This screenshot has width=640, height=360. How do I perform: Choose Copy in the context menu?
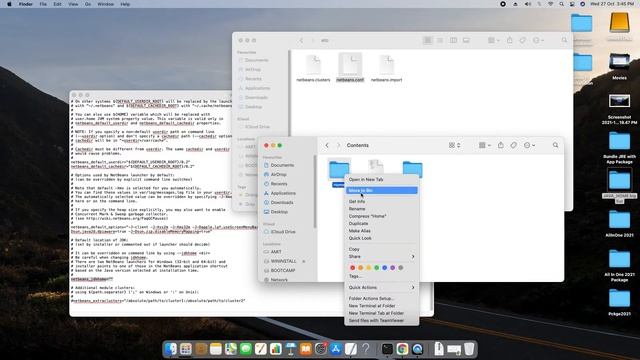click(382, 249)
